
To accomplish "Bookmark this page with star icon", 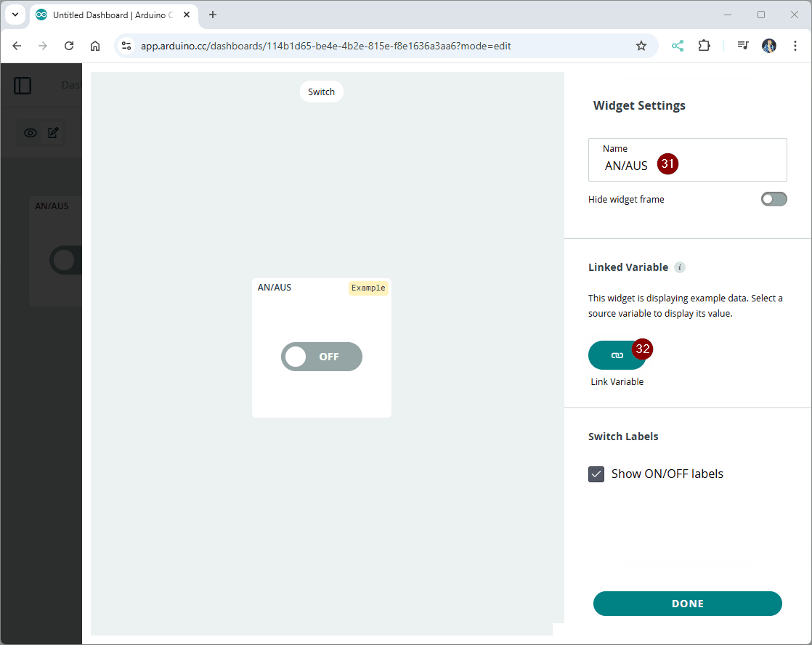I will (641, 46).
